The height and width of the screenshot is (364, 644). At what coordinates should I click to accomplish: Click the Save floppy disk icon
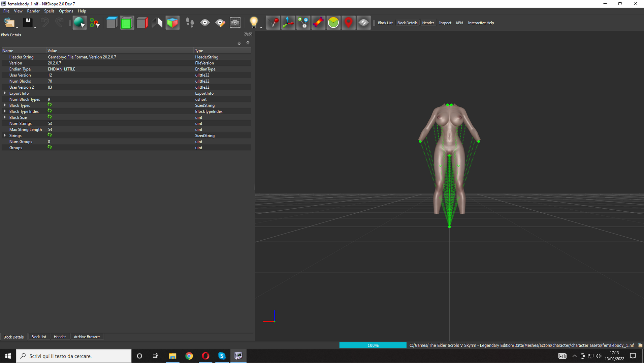coord(28,23)
